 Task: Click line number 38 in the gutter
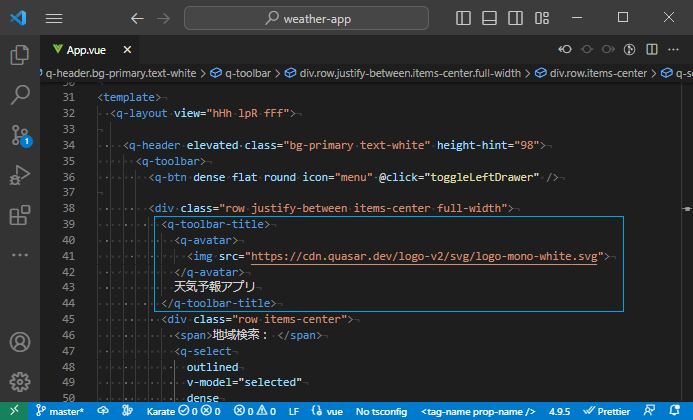(69, 208)
